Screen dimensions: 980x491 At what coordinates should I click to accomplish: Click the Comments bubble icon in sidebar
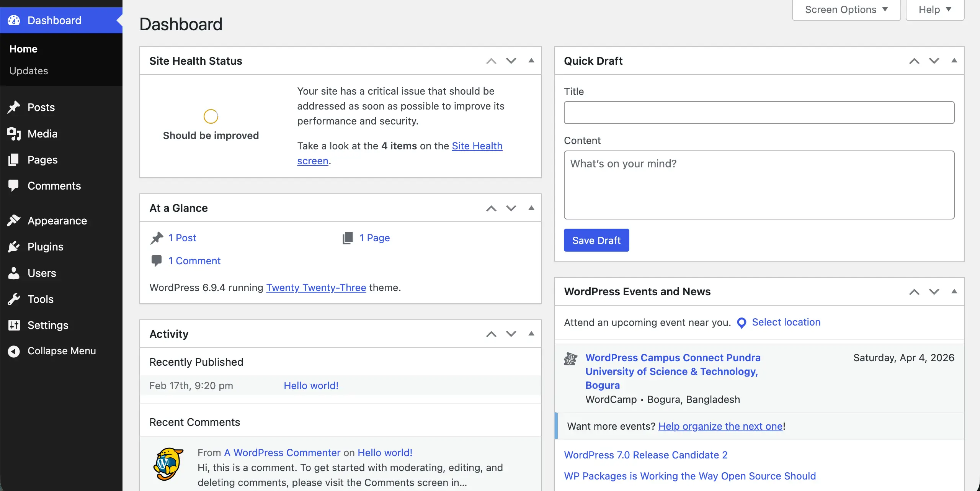click(13, 186)
